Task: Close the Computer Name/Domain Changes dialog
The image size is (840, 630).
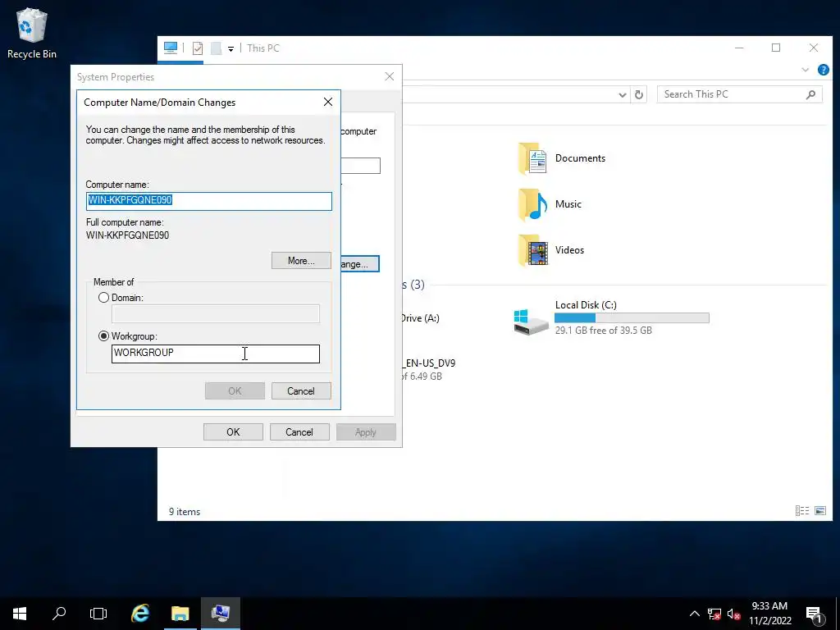Action: point(328,102)
